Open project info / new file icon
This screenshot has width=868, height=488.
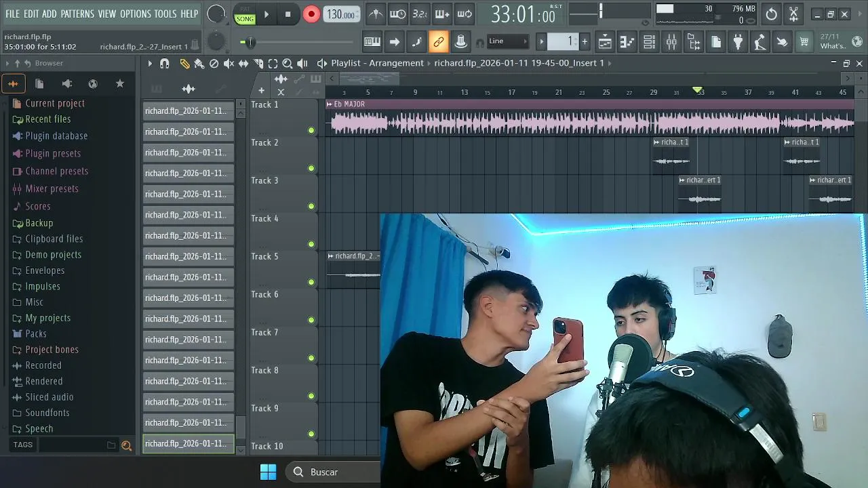click(716, 42)
